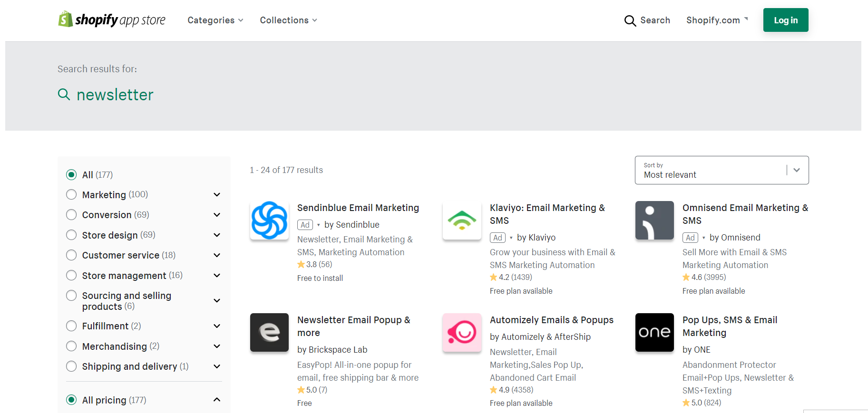This screenshot has height=413, width=868.
Task: Click the Ad badge on Sendinblue listing
Action: 305,225
